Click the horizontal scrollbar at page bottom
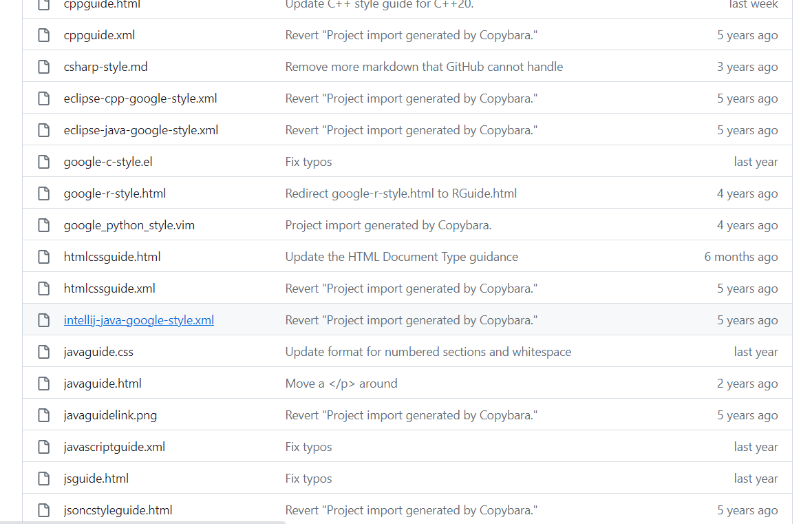This screenshot has height=524, width=812. (x=143, y=522)
